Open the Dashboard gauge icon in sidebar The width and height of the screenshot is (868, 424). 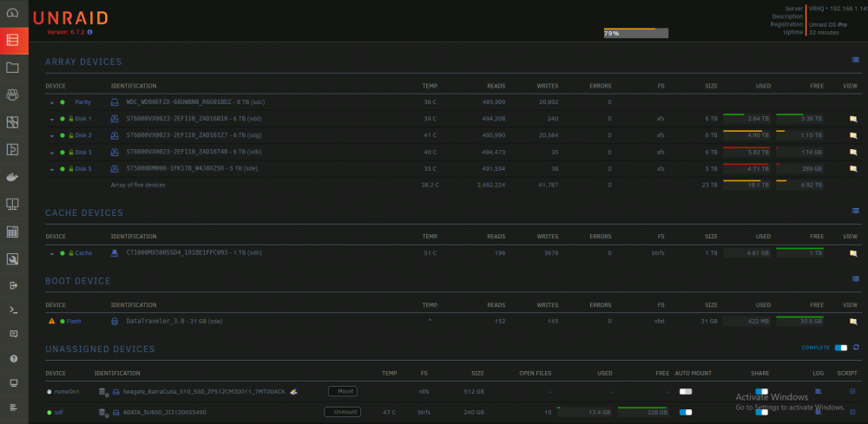(x=12, y=13)
